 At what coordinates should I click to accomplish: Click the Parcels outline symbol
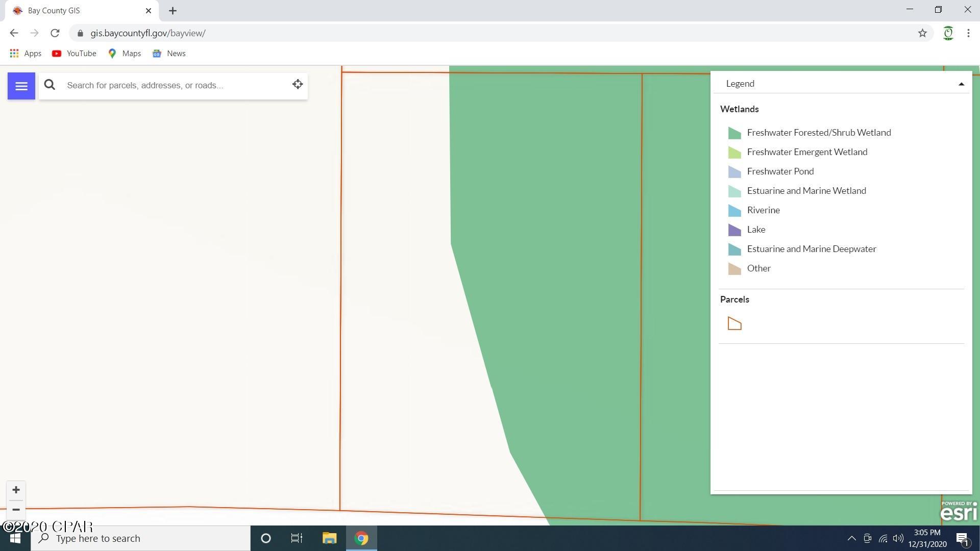point(734,324)
